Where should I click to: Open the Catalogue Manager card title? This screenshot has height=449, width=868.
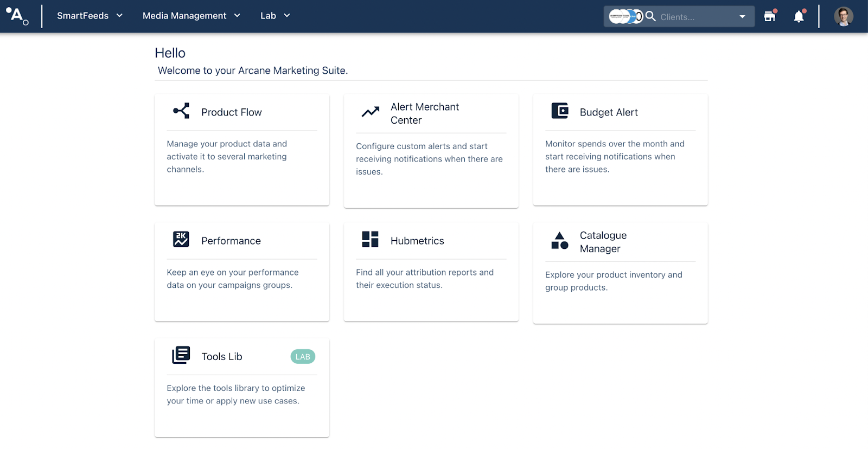point(603,242)
